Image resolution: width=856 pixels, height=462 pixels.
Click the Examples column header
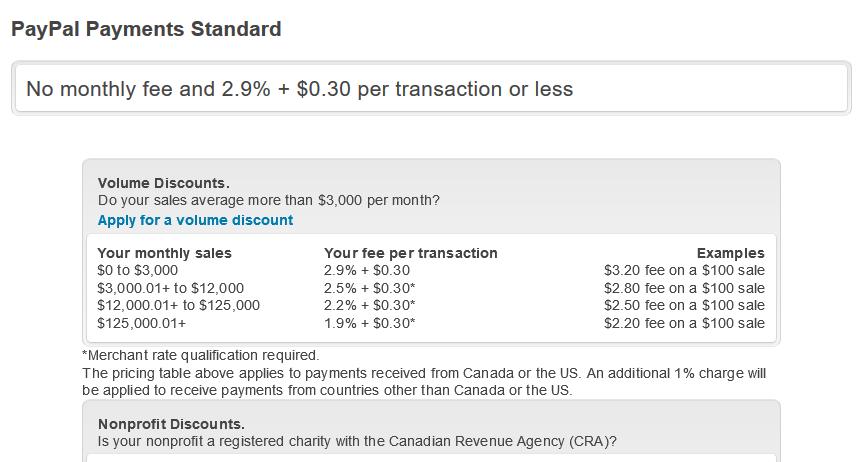(x=730, y=253)
